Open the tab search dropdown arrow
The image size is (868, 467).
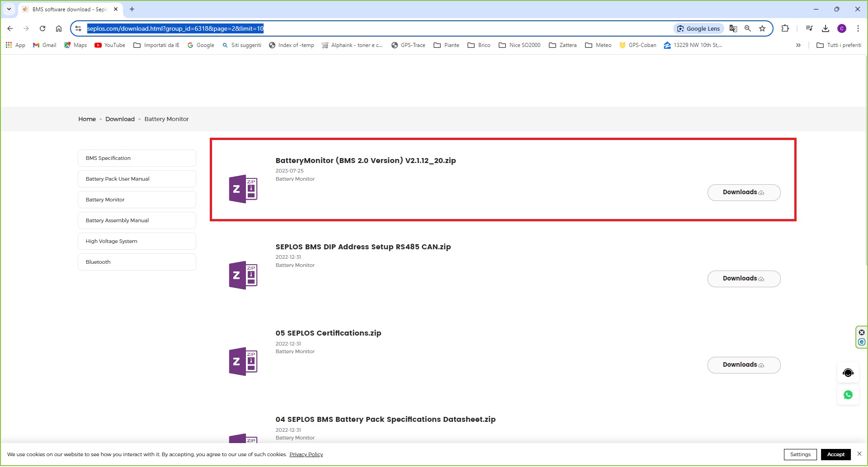[x=9, y=9]
